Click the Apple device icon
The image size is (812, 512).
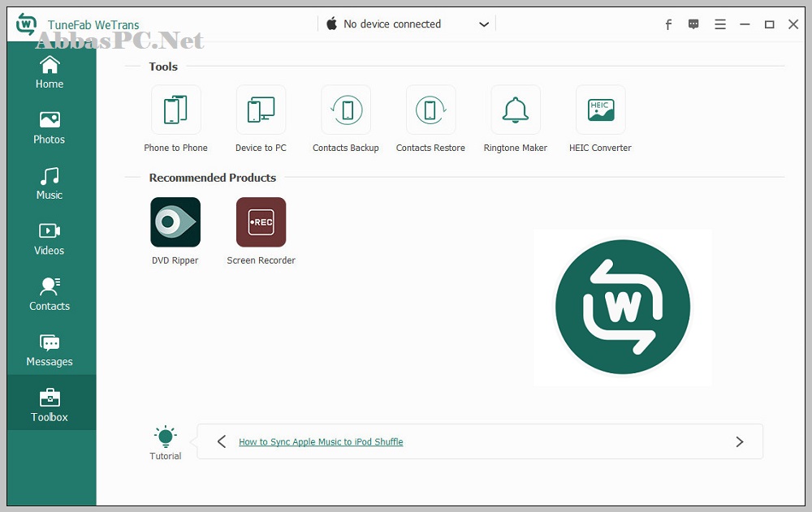tap(331, 24)
